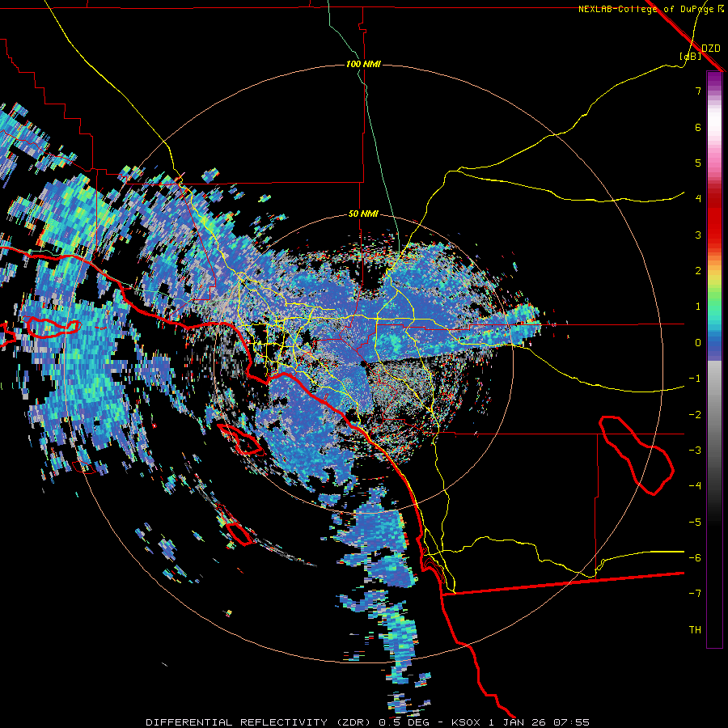Click the 2 value on the color scale
The image size is (728, 728).
(x=698, y=271)
